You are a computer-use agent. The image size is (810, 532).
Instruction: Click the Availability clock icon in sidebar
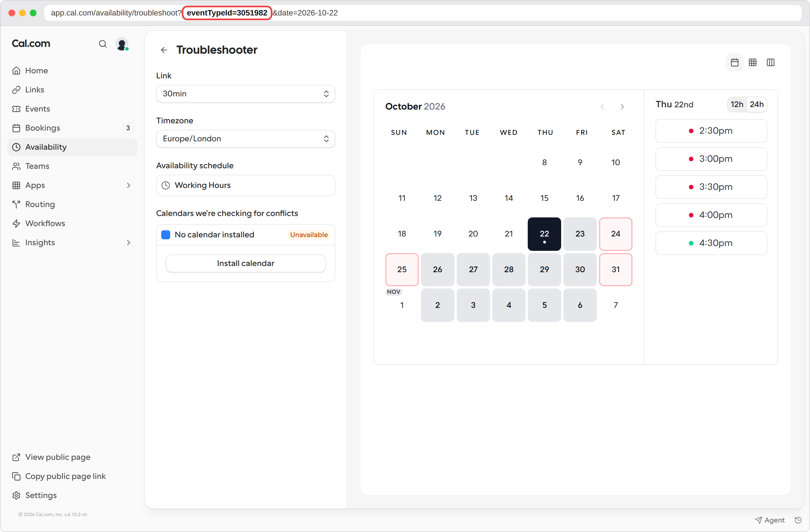16,147
